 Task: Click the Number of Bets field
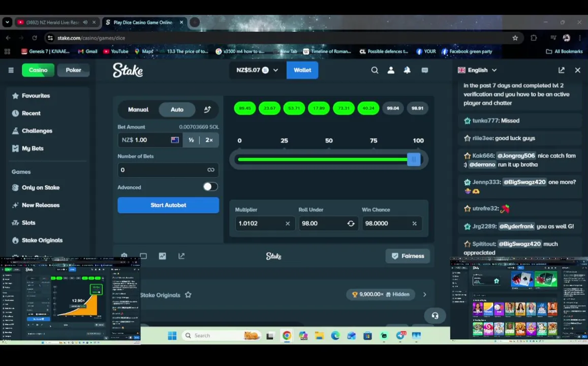(168, 170)
